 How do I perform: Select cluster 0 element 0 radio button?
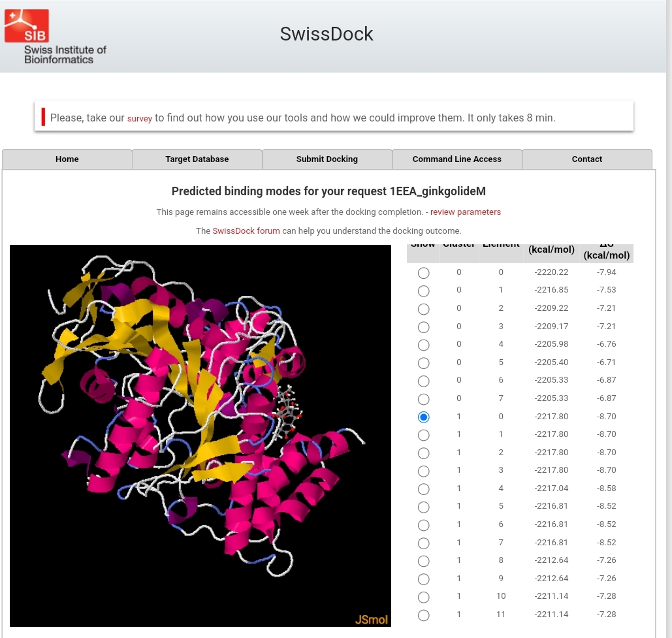[x=424, y=273]
